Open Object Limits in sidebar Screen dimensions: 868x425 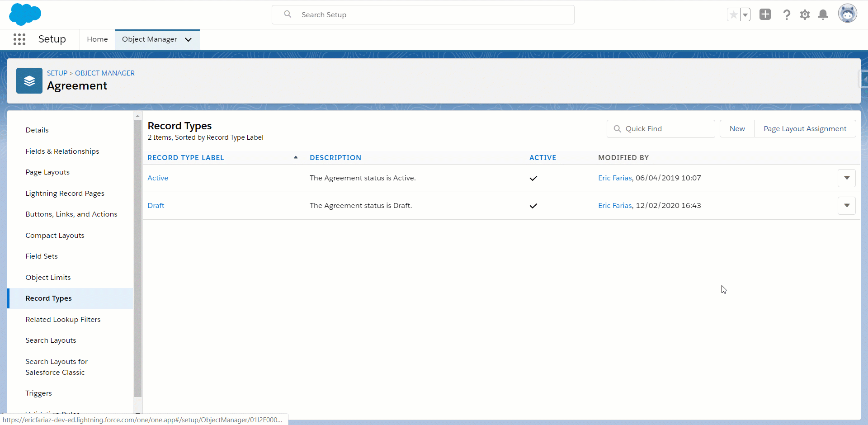tap(48, 278)
